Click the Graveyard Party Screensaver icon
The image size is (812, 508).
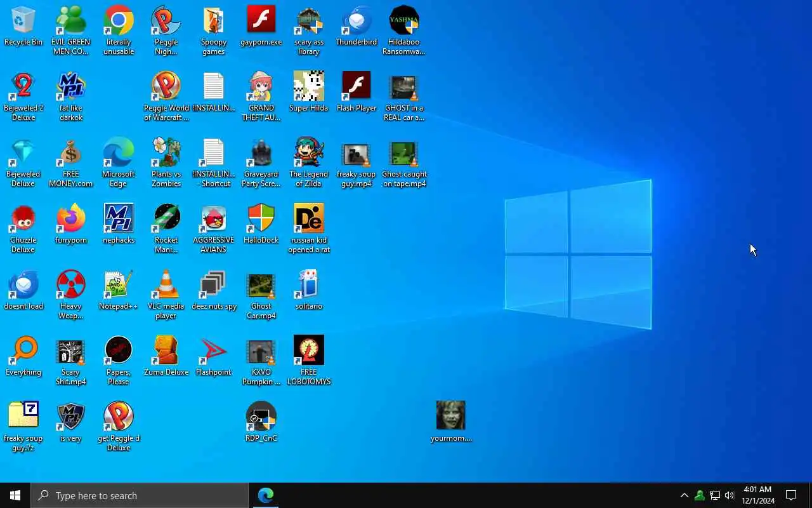point(261,153)
